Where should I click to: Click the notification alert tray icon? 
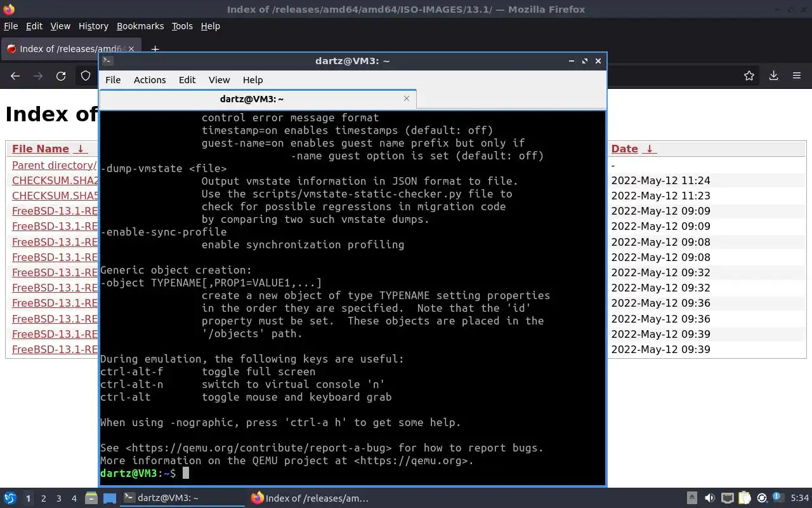click(x=780, y=498)
